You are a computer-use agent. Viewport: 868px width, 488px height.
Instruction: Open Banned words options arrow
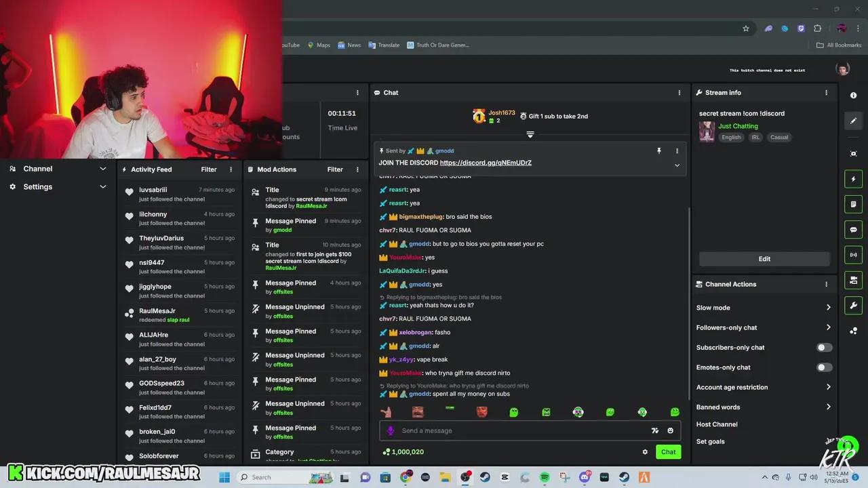point(828,407)
